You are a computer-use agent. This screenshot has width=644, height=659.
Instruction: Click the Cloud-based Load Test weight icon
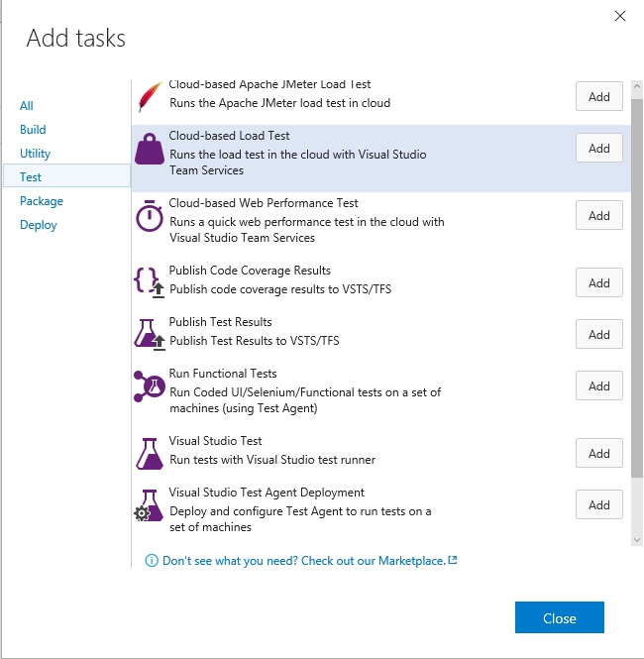pos(150,149)
